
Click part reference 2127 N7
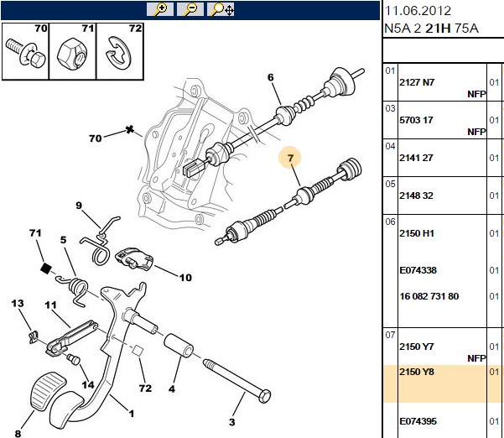pyautogui.click(x=417, y=82)
